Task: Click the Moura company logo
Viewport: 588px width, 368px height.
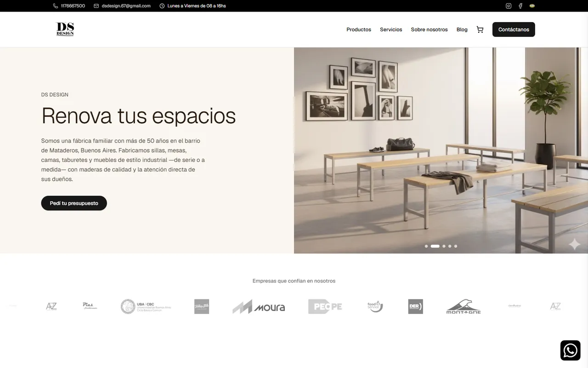Action: [259, 307]
